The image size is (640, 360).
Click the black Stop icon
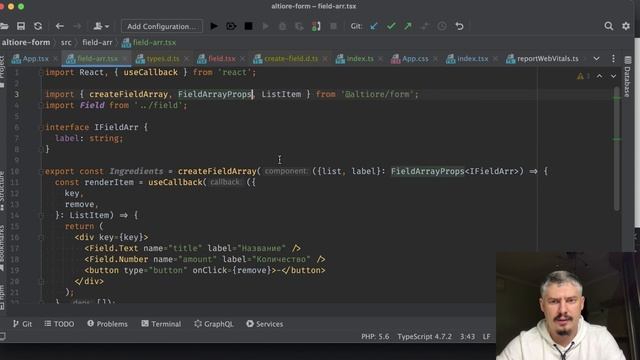pyautogui.click(x=248, y=26)
